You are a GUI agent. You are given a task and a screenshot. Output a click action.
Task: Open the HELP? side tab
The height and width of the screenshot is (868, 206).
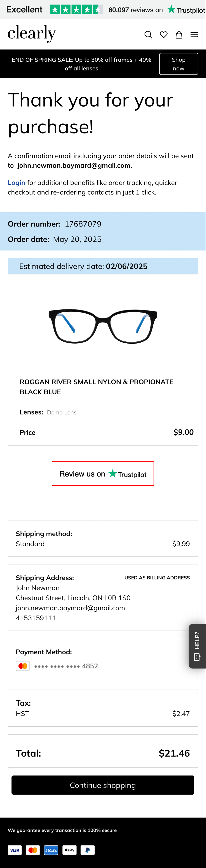(x=197, y=646)
